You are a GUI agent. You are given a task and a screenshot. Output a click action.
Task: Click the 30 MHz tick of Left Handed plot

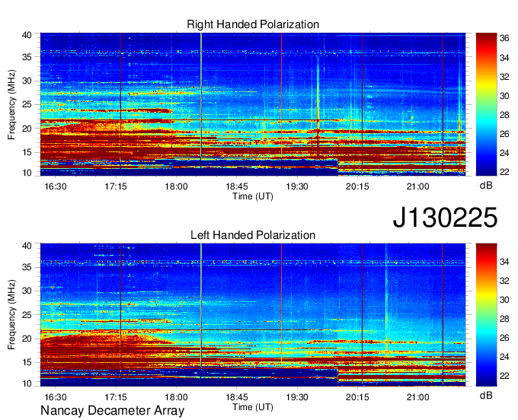point(27,291)
